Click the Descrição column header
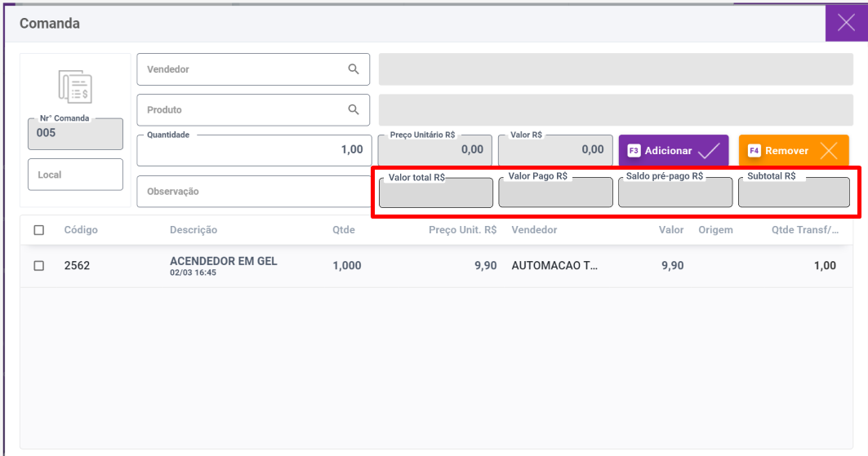The image size is (868, 456). (194, 230)
